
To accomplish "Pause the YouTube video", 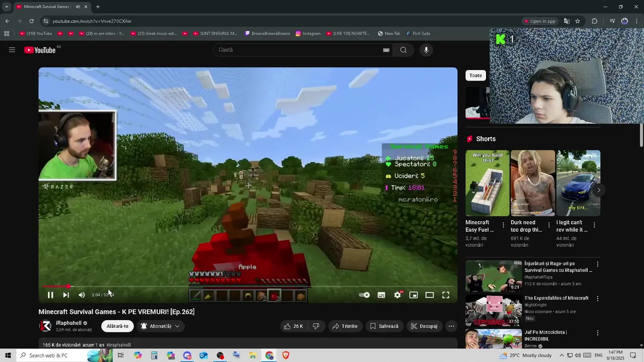I will click(x=50, y=295).
